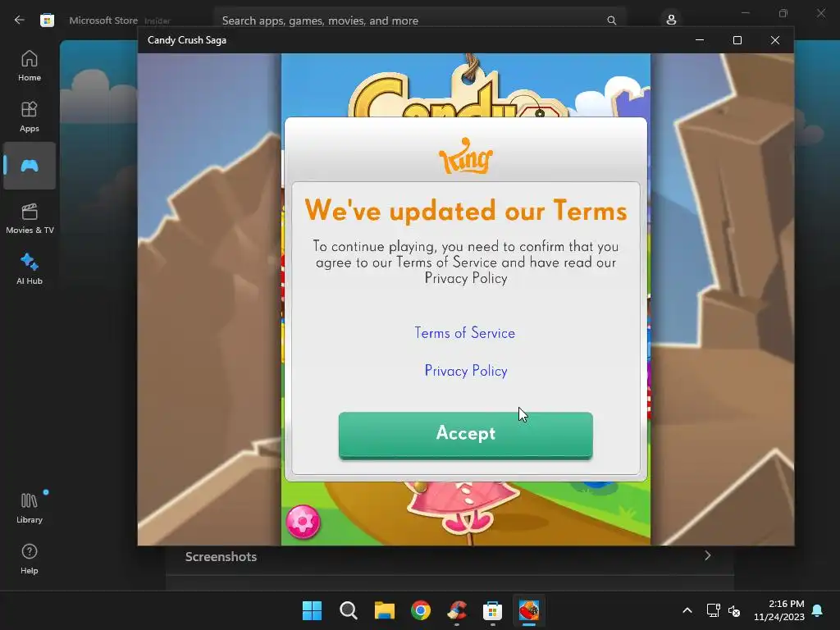
Task: Open Apps section in Microsoft Store
Action: point(30,116)
